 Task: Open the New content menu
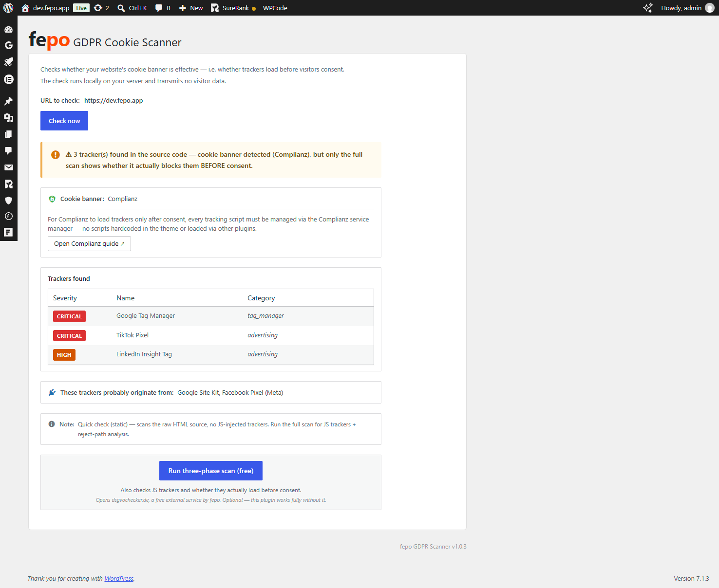point(191,8)
